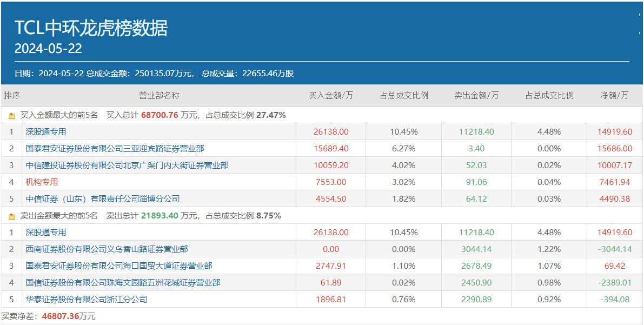The image size is (644, 325).
Task: Open 中信证券（山东）淄博分公司 link
Action: 103,199
